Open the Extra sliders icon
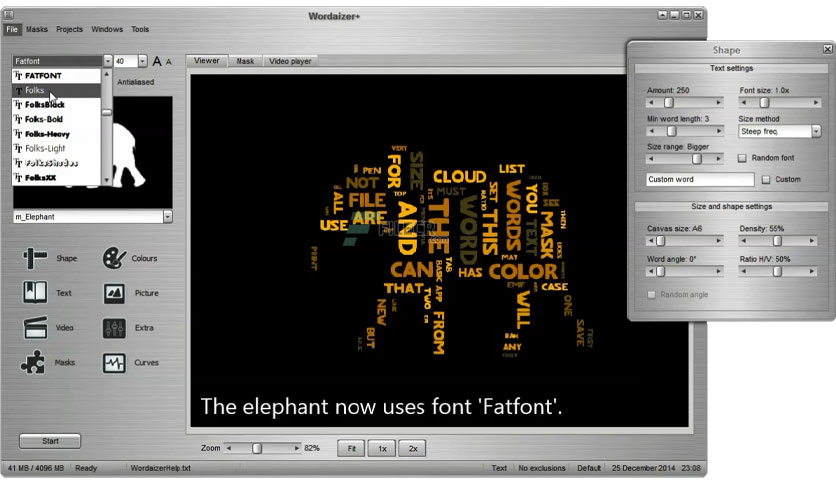The image size is (836, 484). pos(114,328)
